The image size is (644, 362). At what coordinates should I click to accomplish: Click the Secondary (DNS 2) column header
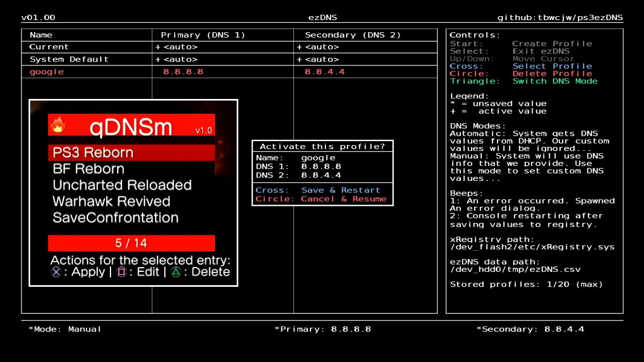(353, 35)
